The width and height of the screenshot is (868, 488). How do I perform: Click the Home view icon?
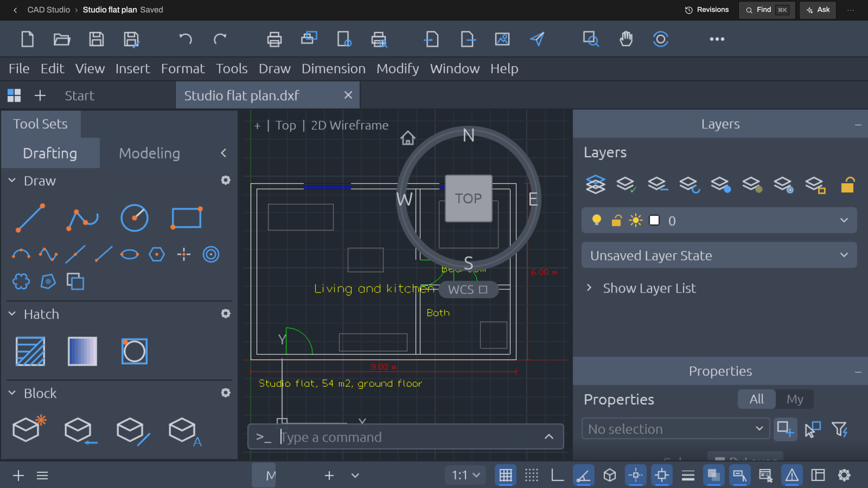(x=408, y=138)
